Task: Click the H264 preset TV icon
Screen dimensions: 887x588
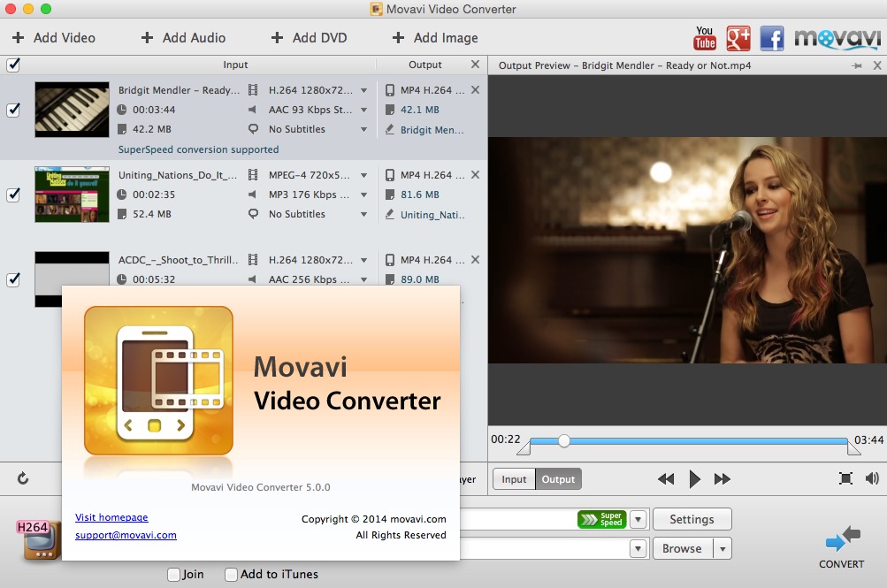Action: click(38, 540)
